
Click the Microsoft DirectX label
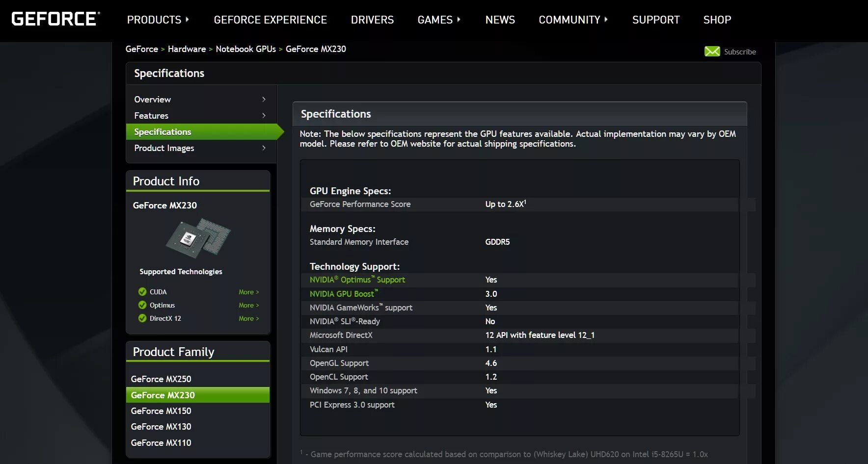click(x=341, y=335)
